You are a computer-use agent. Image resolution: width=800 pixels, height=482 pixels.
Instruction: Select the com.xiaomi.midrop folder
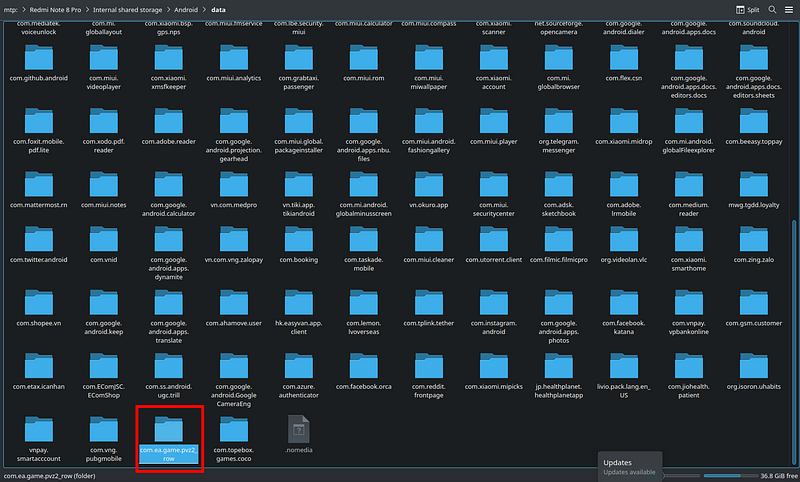[623, 127]
